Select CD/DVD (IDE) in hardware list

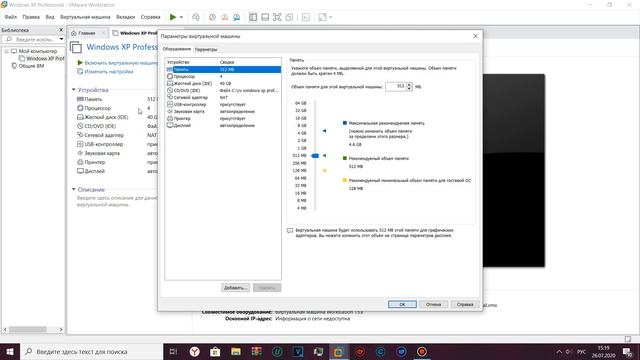(223, 90)
